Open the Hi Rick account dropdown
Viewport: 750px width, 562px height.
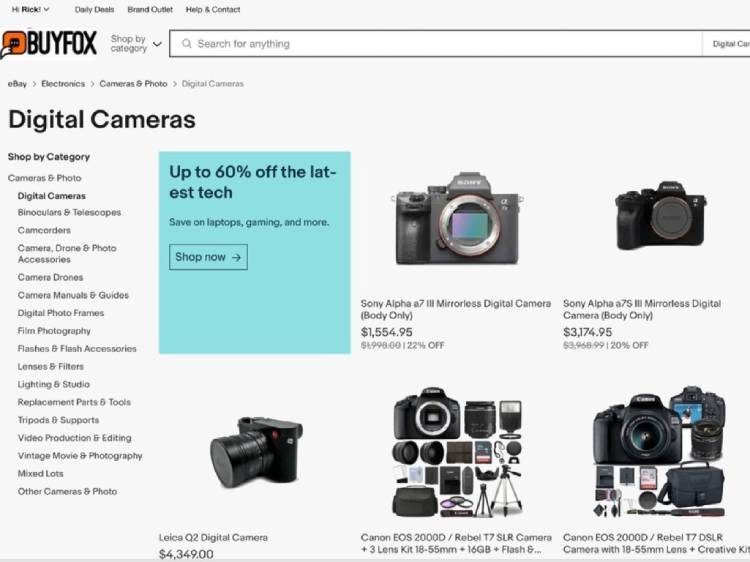(30, 9)
